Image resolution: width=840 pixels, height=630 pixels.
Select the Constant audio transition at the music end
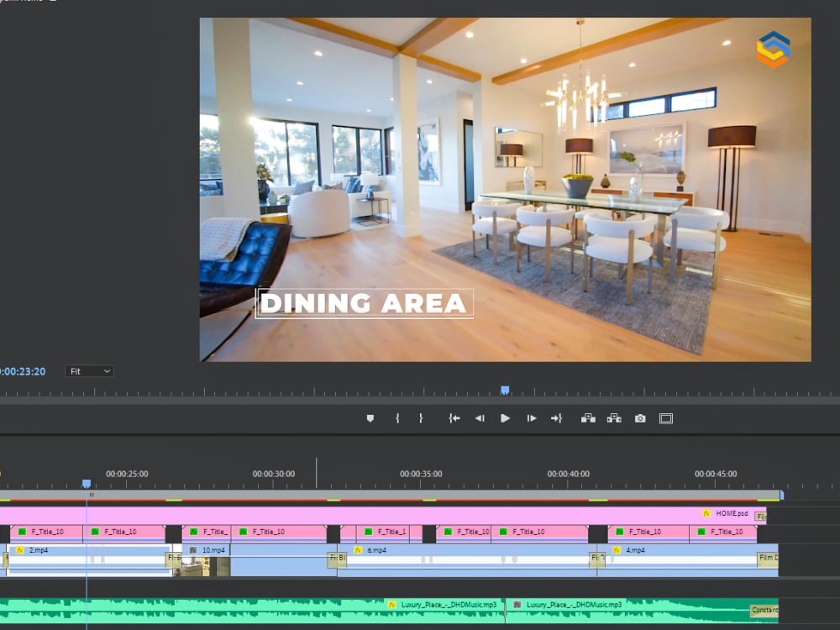point(764,610)
